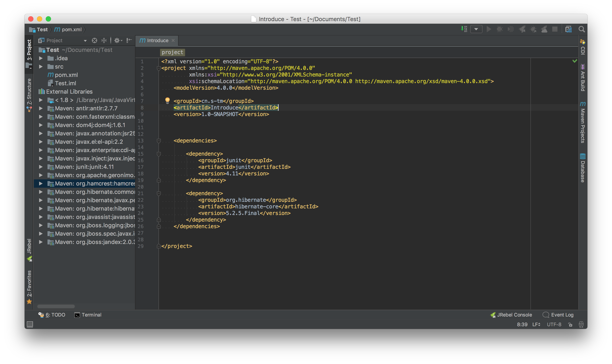This screenshot has width=612, height=364.
Task: Click hibernate-core artifactId on line 23
Action: (257, 207)
